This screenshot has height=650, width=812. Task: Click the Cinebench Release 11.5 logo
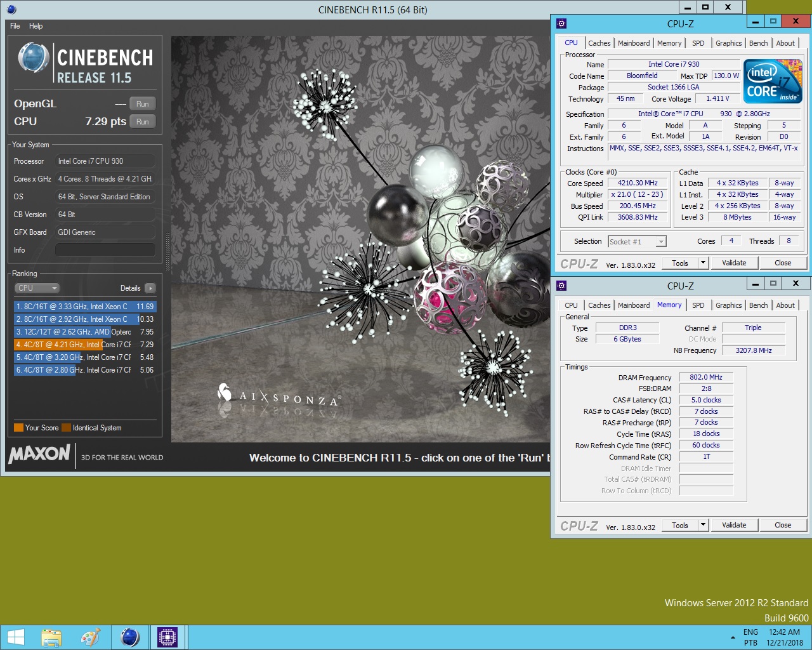(85, 63)
